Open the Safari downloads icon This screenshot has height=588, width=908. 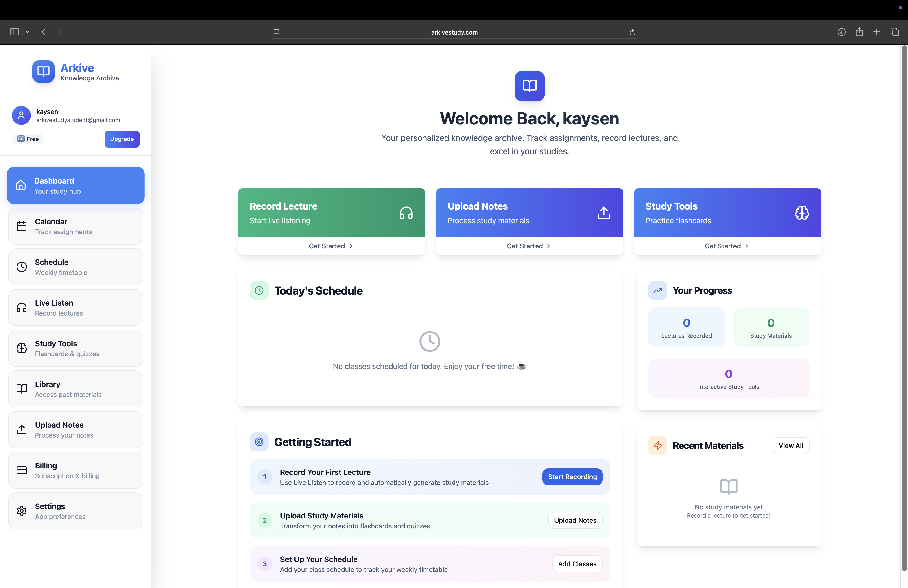coord(841,32)
